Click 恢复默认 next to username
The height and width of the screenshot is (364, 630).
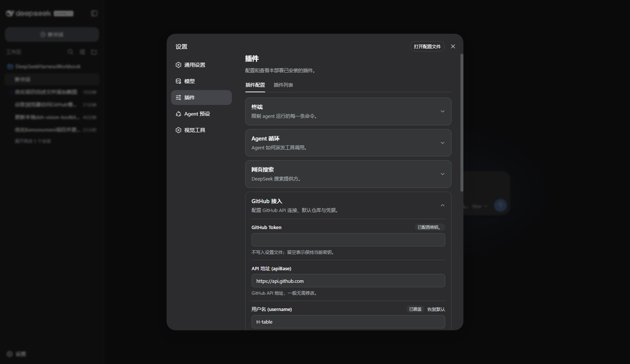pyautogui.click(x=436, y=309)
